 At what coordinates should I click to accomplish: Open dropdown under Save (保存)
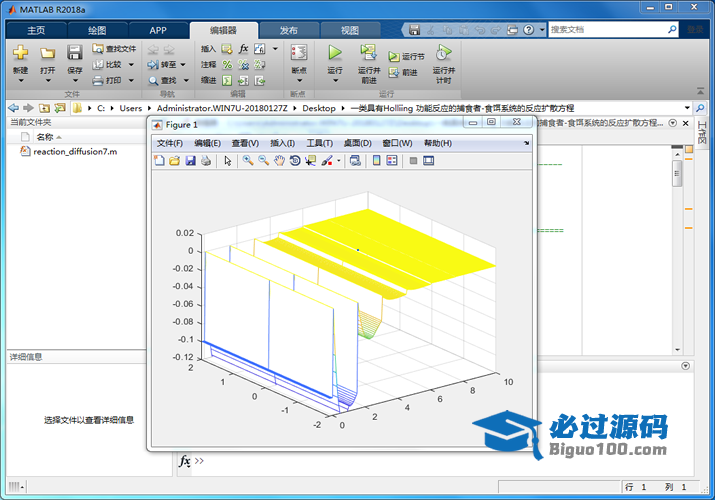(75, 81)
